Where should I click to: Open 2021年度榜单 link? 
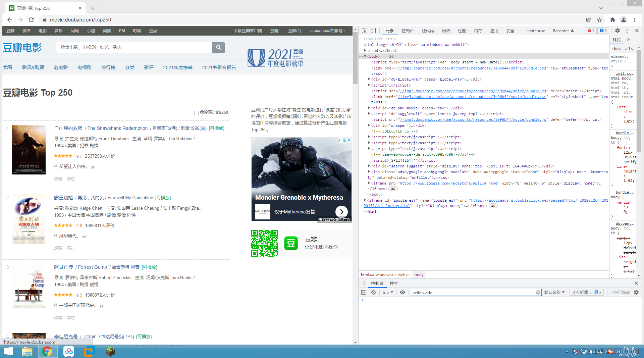pos(178,67)
